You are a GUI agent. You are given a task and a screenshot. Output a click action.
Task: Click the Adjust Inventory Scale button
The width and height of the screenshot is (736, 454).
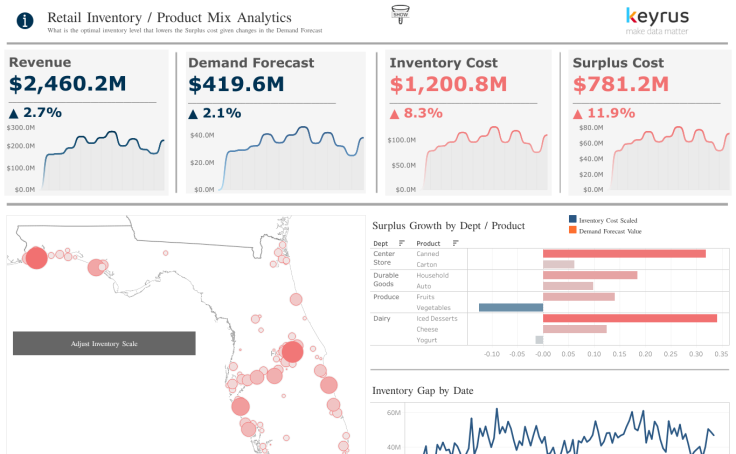pyautogui.click(x=104, y=343)
